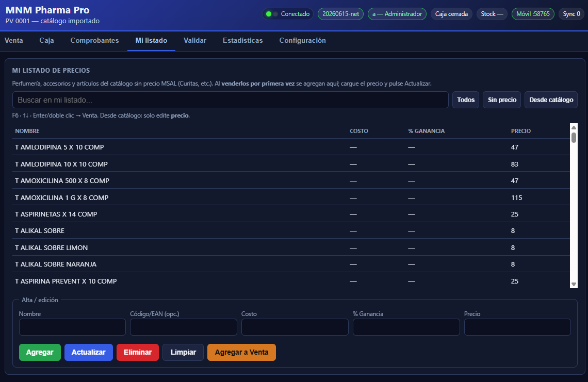Select the T AMOXICILINA 1 G X 8 COMP row
588x382 pixels.
(x=291, y=197)
